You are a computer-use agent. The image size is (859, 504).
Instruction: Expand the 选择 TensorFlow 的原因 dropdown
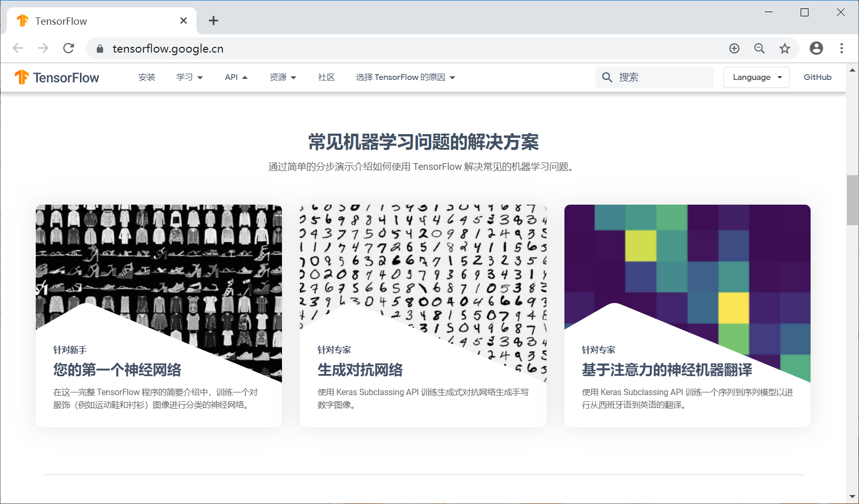point(405,77)
